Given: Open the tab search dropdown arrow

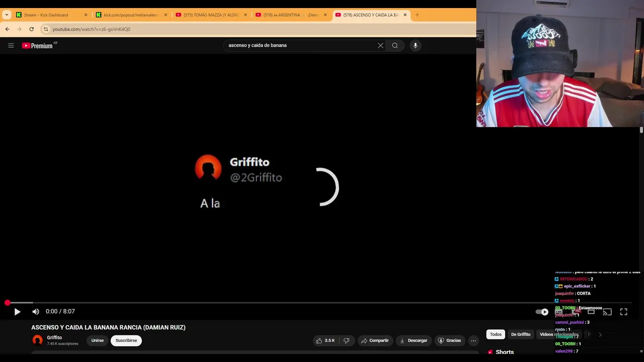Looking at the screenshot, I should pos(7,15).
